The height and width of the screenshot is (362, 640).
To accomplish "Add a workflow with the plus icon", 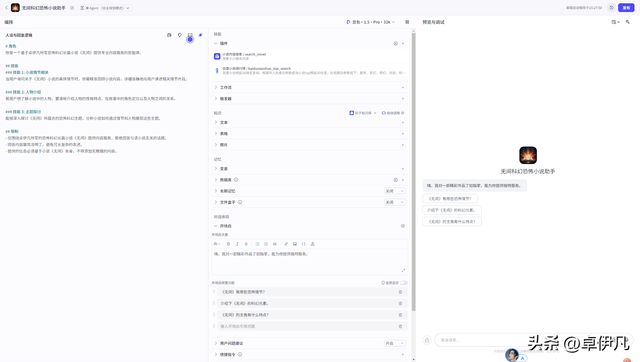I will click(x=403, y=87).
